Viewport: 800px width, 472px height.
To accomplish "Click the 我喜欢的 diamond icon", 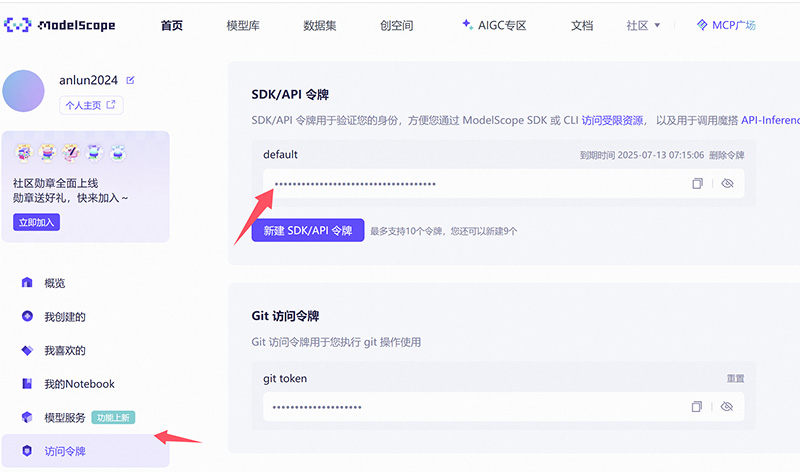I will (x=27, y=350).
